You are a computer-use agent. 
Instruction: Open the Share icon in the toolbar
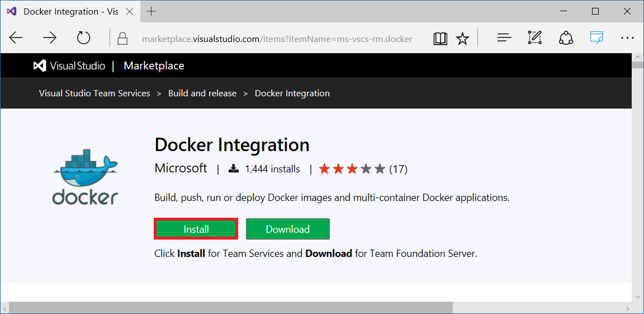[566, 38]
